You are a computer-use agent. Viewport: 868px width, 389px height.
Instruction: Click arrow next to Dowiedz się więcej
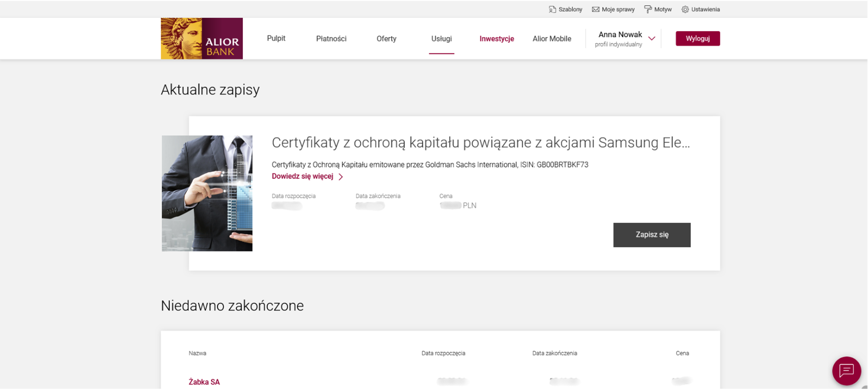(x=341, y=177)
